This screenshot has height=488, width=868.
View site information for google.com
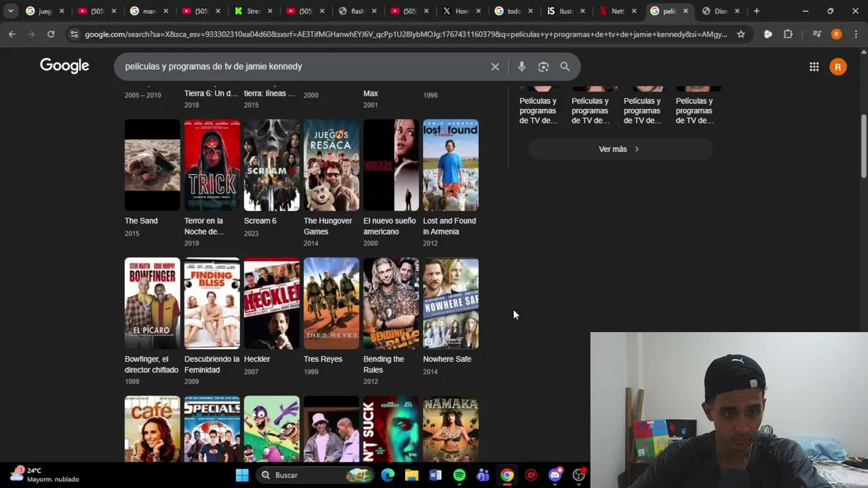click(x=74, y=34)
